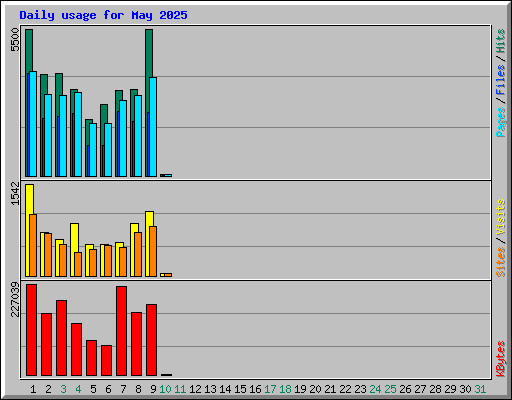
Task: Click day 4 on the x-axis
Action: (x=78, y=389)
